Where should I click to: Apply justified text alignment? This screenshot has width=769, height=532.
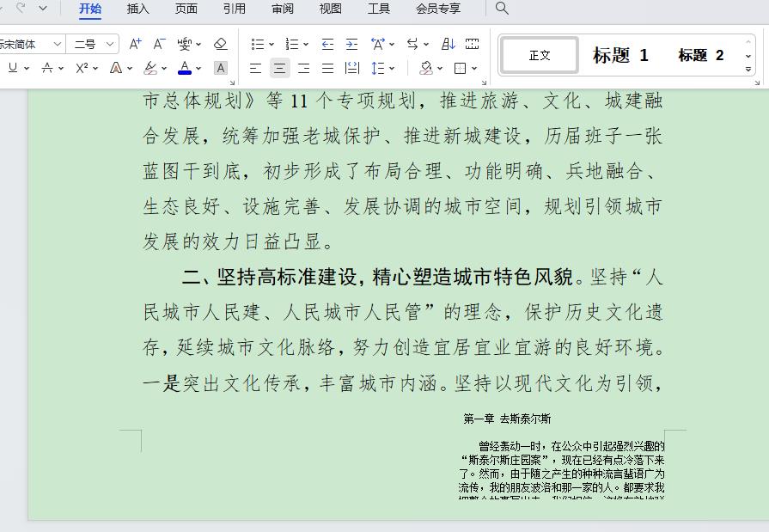point(327,68)
